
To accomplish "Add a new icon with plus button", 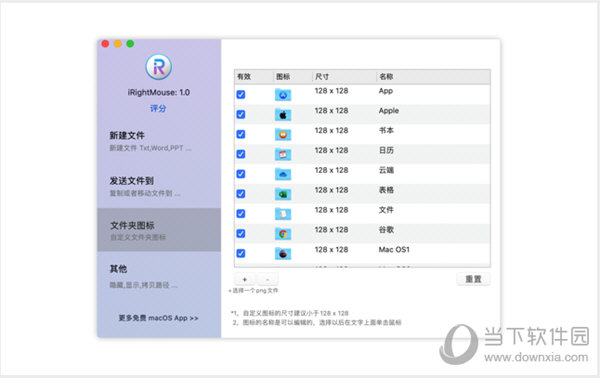I will tap(245, 279).
